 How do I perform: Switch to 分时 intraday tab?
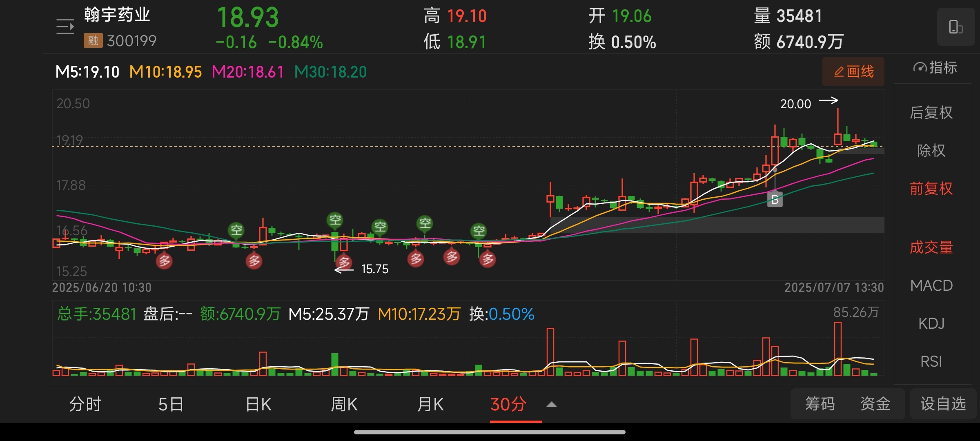click(85, 404)
